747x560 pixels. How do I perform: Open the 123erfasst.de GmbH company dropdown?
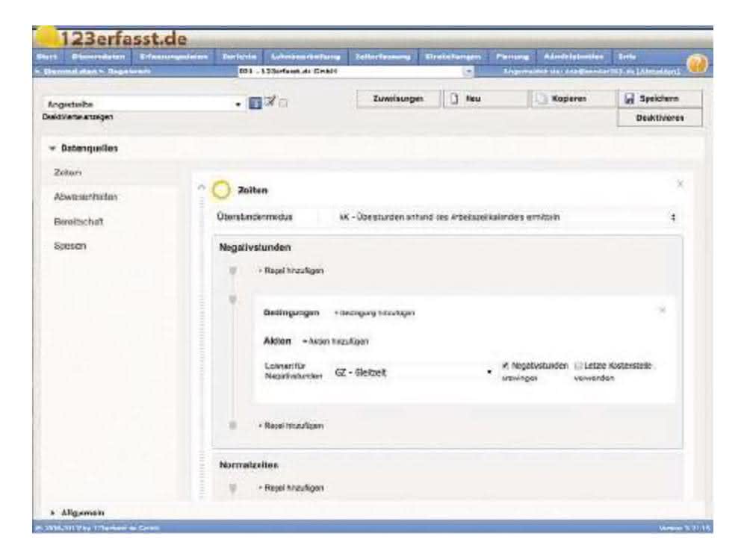coord(356,72)
